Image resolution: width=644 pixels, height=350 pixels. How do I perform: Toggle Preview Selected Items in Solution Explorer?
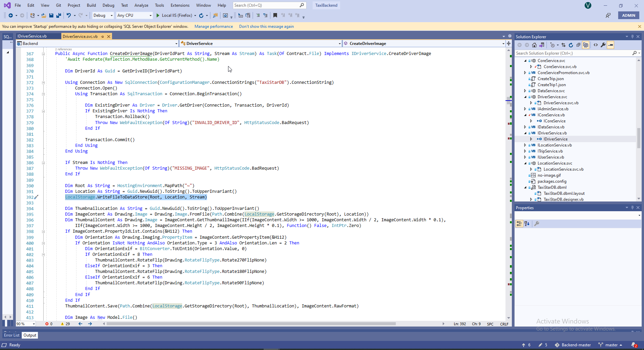click(610, 45)
